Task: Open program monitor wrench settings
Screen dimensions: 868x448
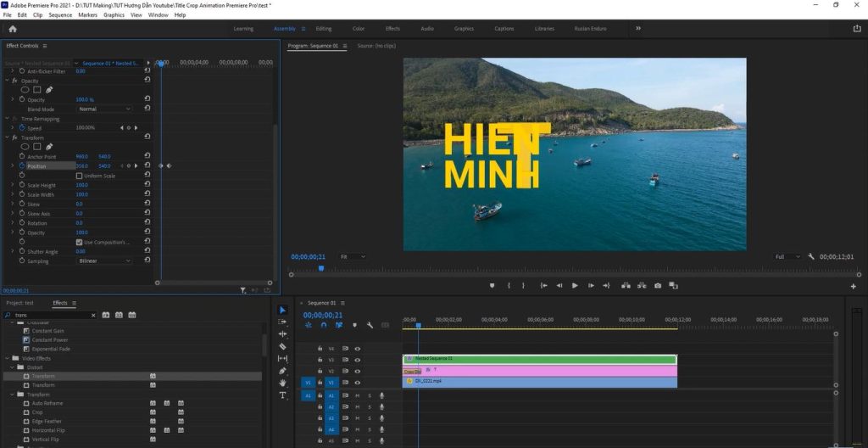Action: point(811,257)
